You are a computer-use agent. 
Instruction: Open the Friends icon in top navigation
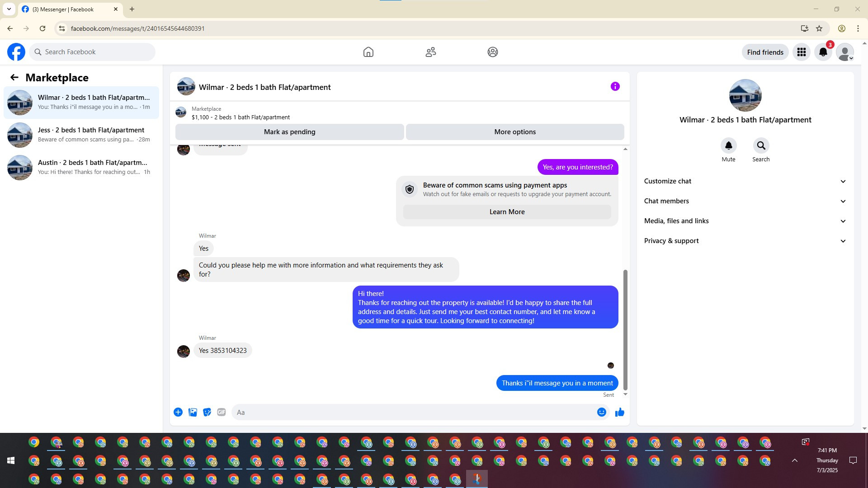coord(430,52)
